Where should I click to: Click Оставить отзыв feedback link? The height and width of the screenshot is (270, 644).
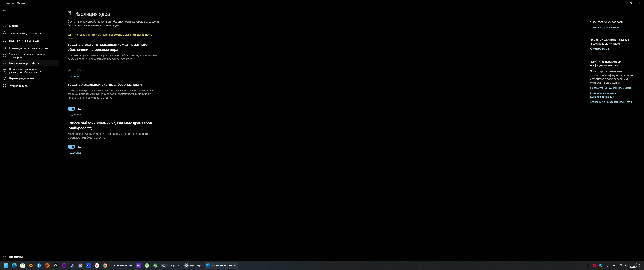click(599, 49)
